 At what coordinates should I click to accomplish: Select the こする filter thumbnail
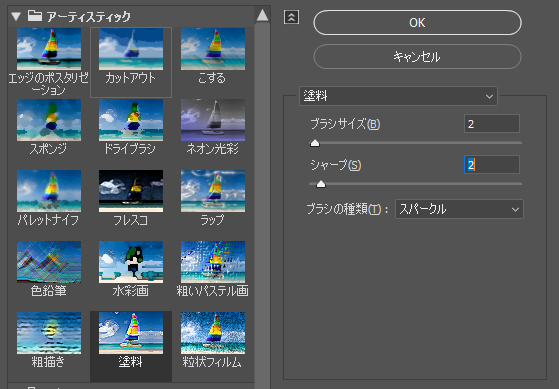[213, 49]
